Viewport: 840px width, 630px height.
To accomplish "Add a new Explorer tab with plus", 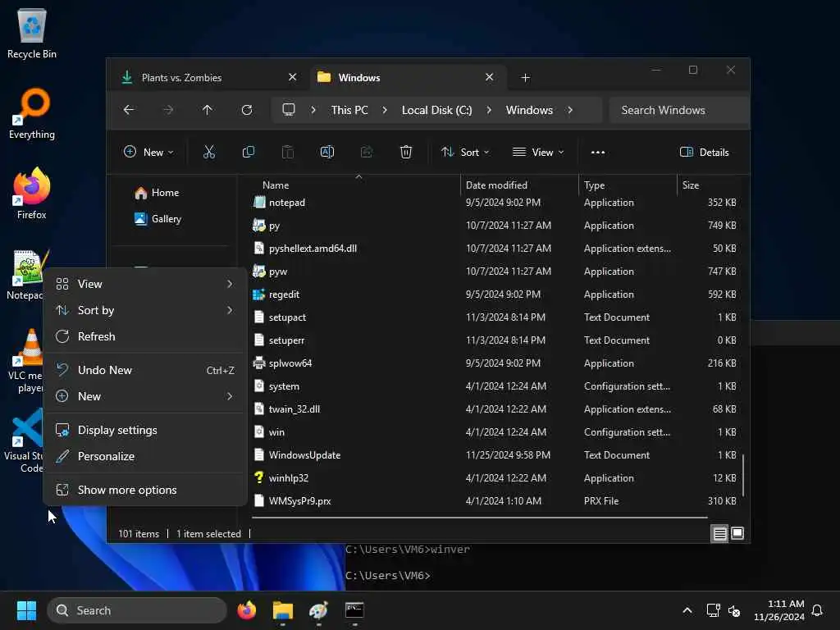I will point(526,78).
